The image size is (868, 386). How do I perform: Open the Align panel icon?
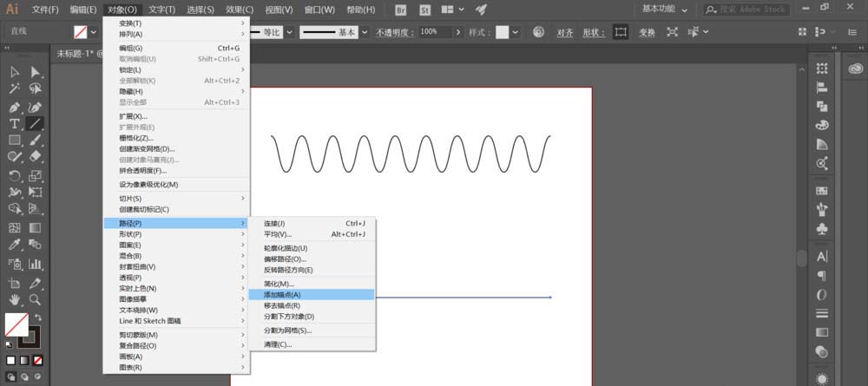(x=822, y=88)
